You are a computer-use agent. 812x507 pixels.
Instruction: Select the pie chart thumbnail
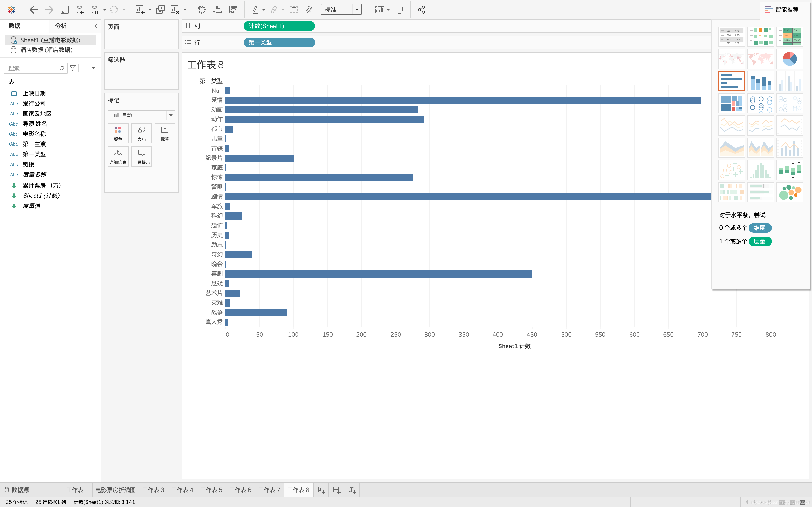[x=789, y=59]
